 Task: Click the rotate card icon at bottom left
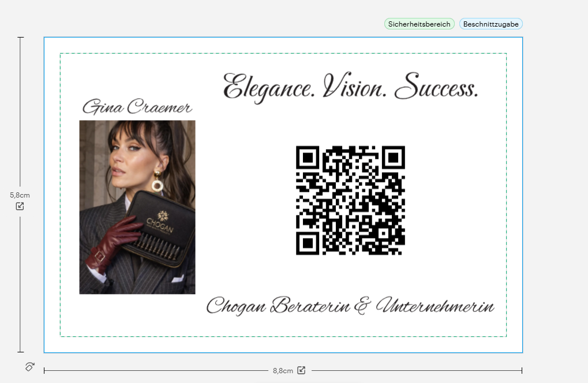point(29,366)
